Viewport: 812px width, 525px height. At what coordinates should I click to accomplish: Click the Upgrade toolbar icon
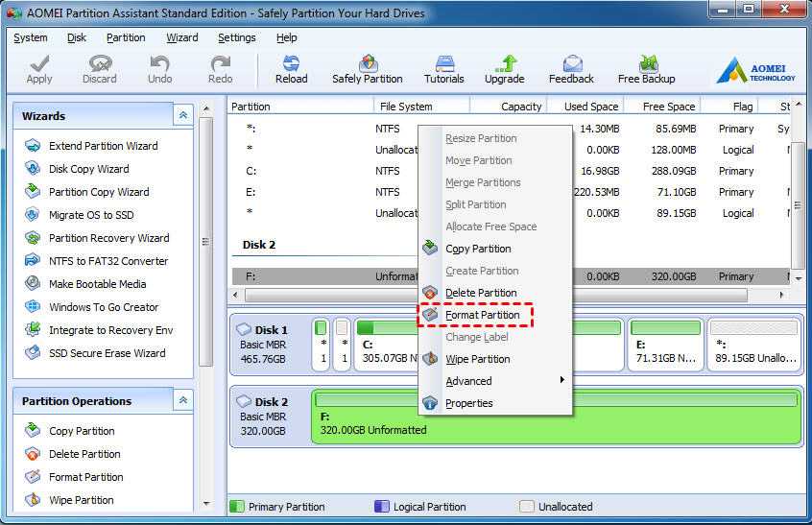click(505, 63)
